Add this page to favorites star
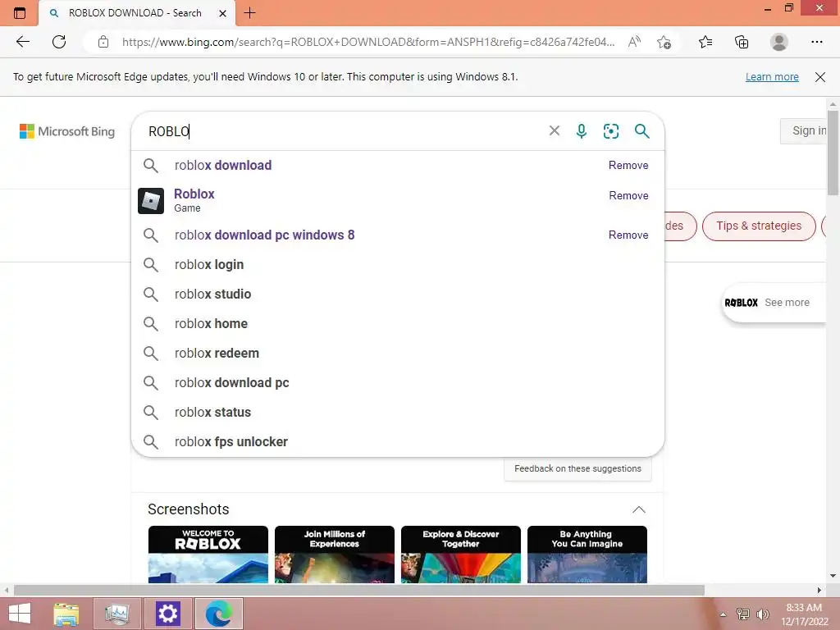 (x=664, y=42)
